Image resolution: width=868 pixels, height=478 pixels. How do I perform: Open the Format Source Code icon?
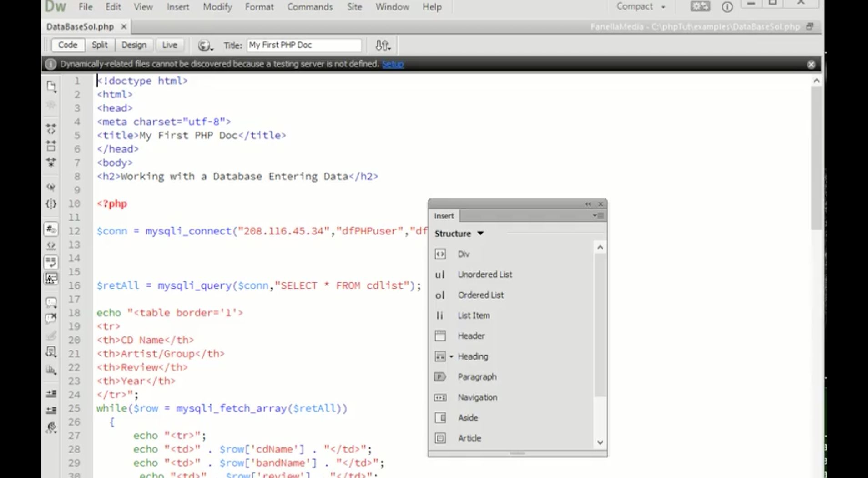51,427
